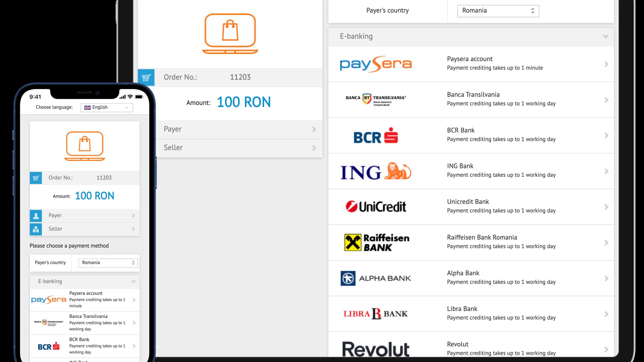
Task: Open the phone's Payer's country Romania dropdown
Action: (108, 263)
